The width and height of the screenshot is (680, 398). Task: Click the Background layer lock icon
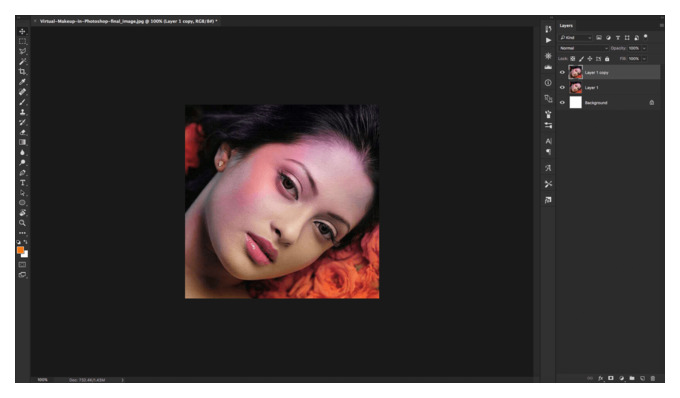click(652, 103)
